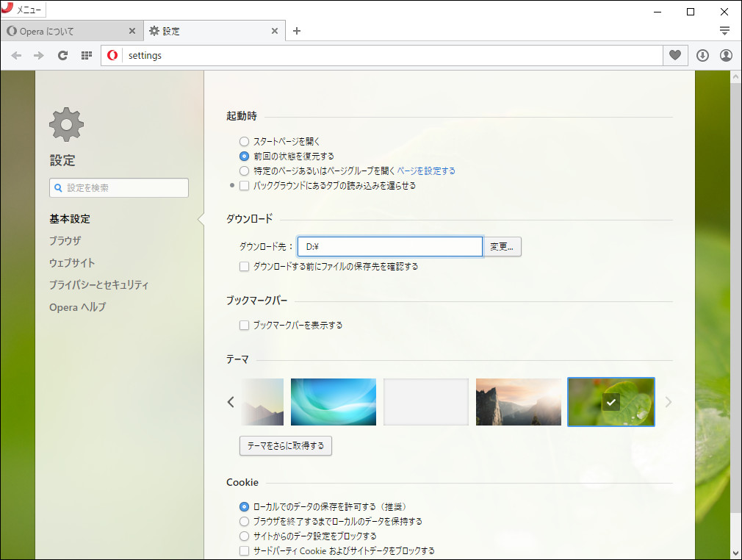This screenshot has width=742, height=560.
Task: Check ブックマークバーを表示する
Action: [x=244, y=325]
